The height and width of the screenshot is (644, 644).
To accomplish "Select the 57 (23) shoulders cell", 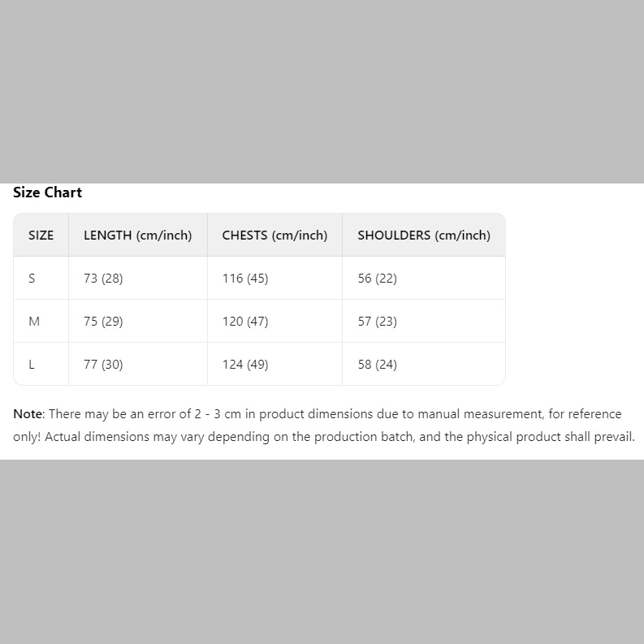I will (x=378, y=322).
